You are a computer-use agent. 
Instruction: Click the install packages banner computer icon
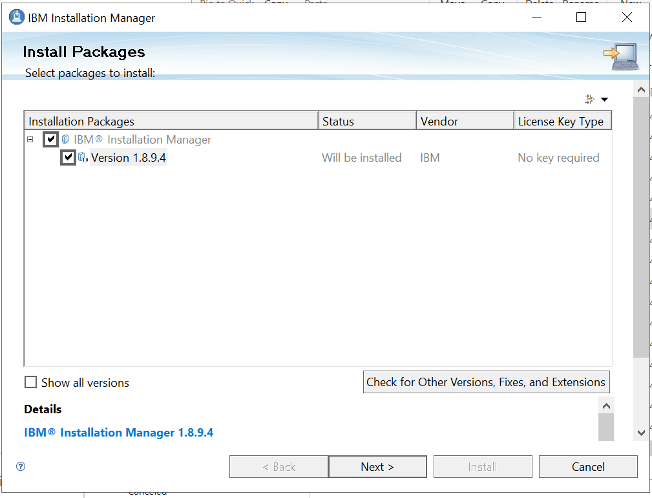click(x=616, y=59)
